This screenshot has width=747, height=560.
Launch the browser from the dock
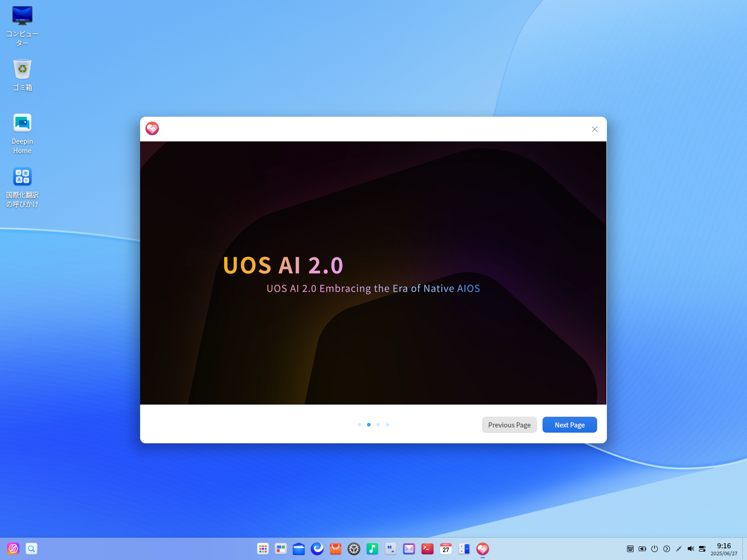tap(317, 549)
